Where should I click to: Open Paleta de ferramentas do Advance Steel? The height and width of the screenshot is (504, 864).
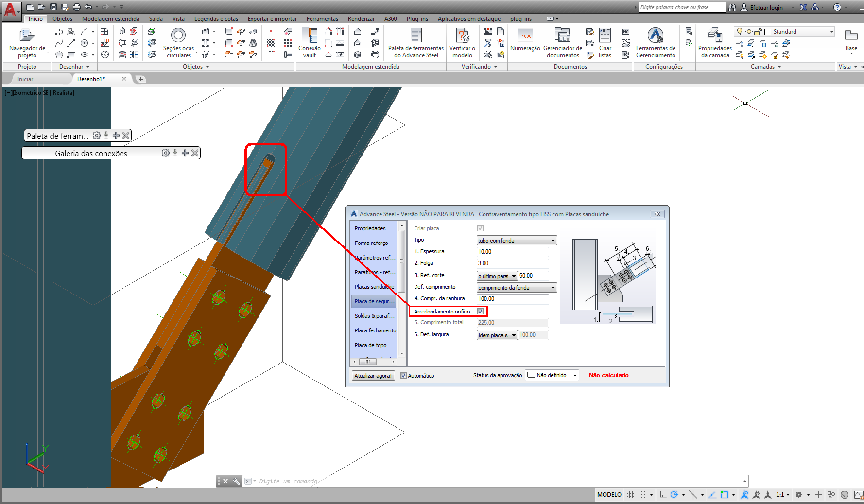pyautogui.click(x=416, y=43)
